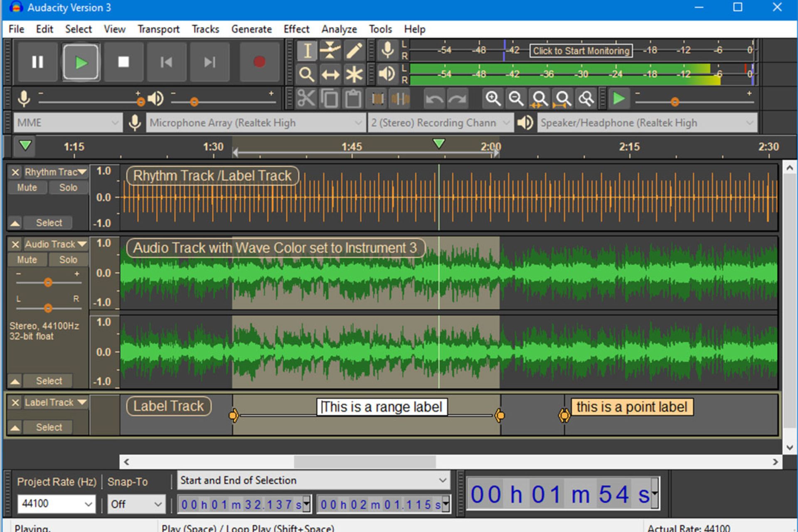Open Start and End of Selection dropdown
Image resolution: width=798 pixels, height=532 pixels.
pos(313,480)
